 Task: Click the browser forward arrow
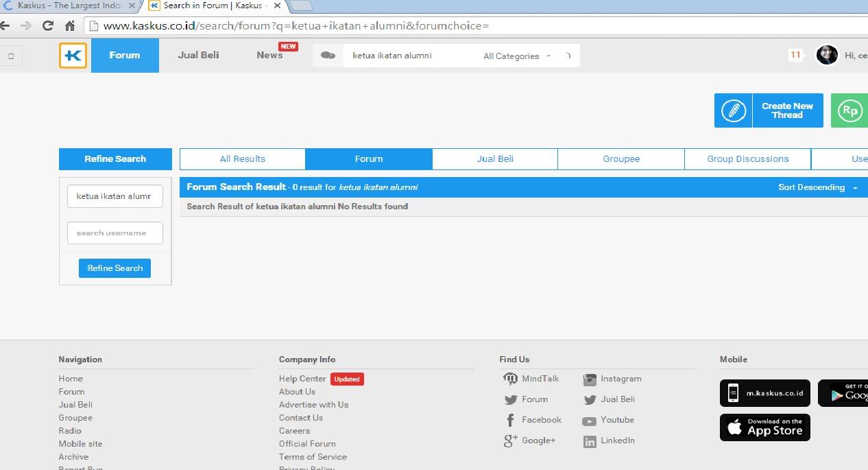click(26, 26)
